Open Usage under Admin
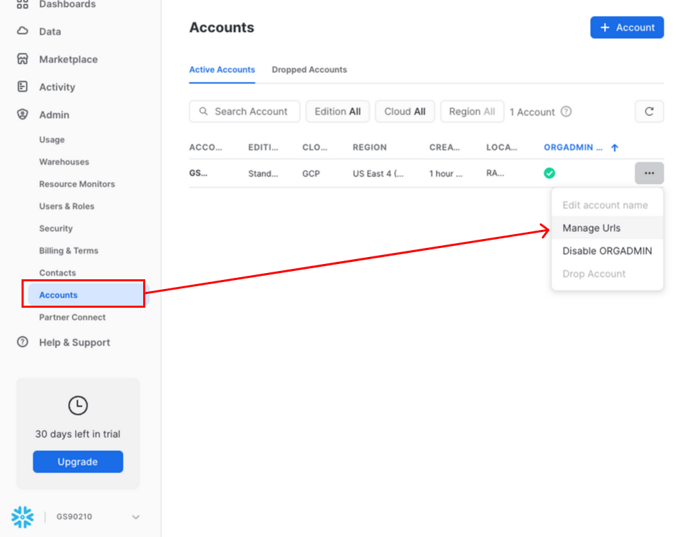 [52, 140]
